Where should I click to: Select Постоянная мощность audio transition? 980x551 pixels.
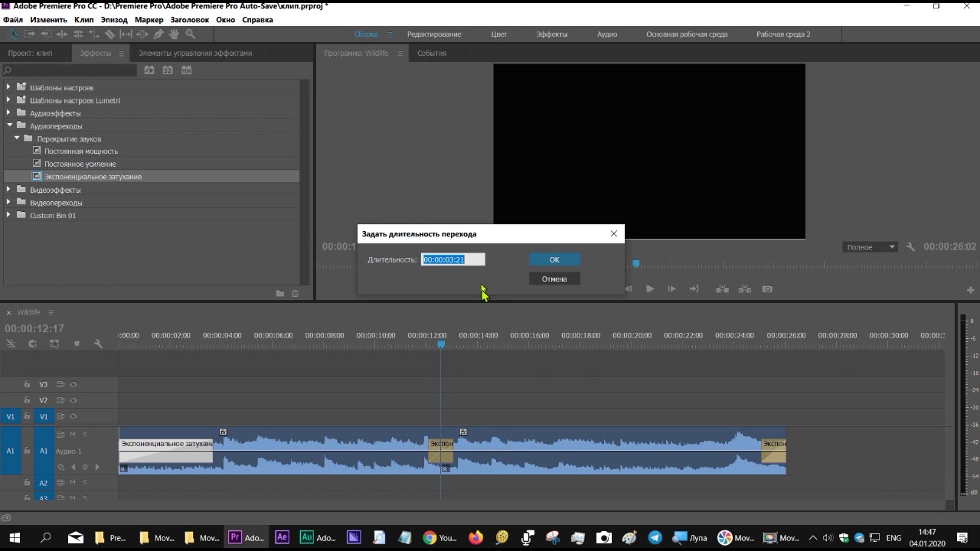81,151
